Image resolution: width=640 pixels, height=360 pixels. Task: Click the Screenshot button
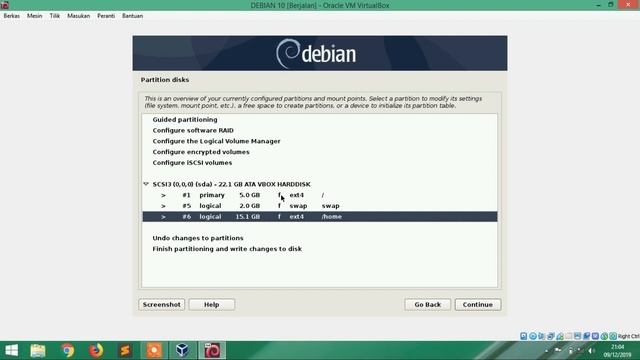tap(162, 304)
